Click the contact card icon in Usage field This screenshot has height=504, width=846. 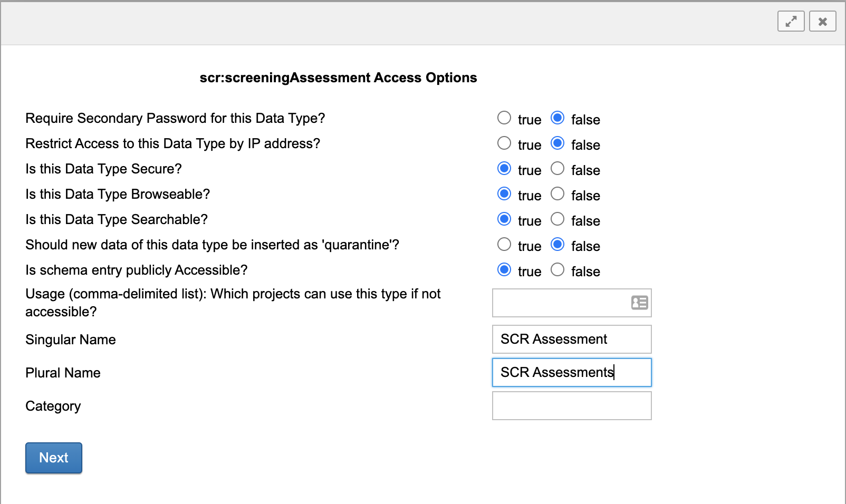click(x=639, y=303)
